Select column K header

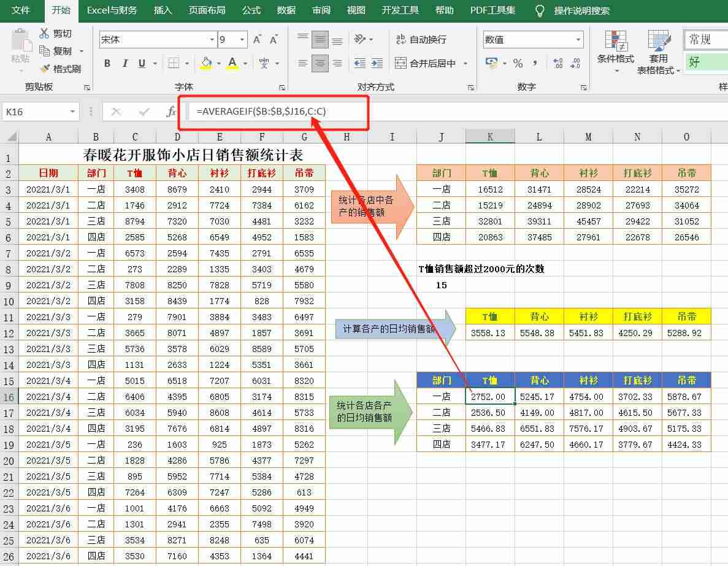490,137
